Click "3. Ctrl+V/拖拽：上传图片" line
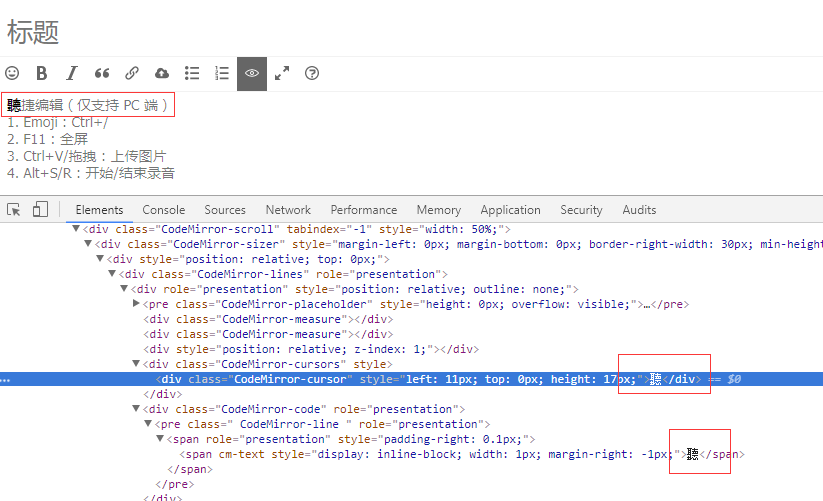Viewport: 823px width, 501px height. [87, 156]
